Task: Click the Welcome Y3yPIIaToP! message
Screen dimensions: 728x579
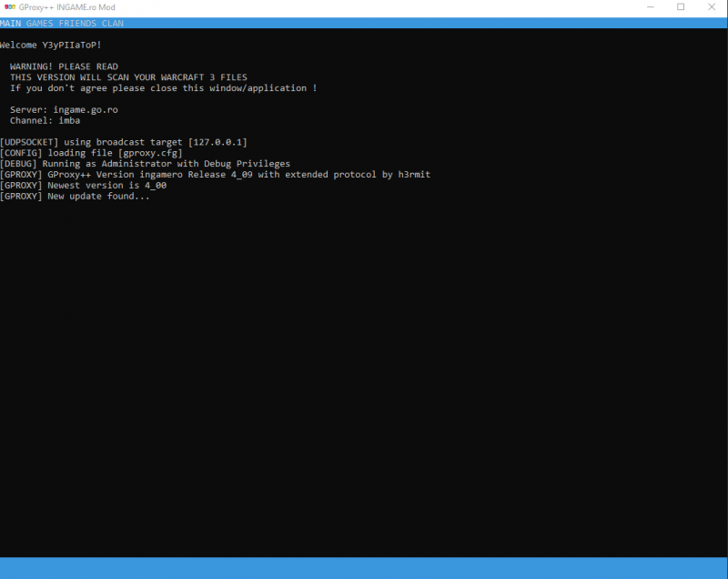Action: pos(51,46)
